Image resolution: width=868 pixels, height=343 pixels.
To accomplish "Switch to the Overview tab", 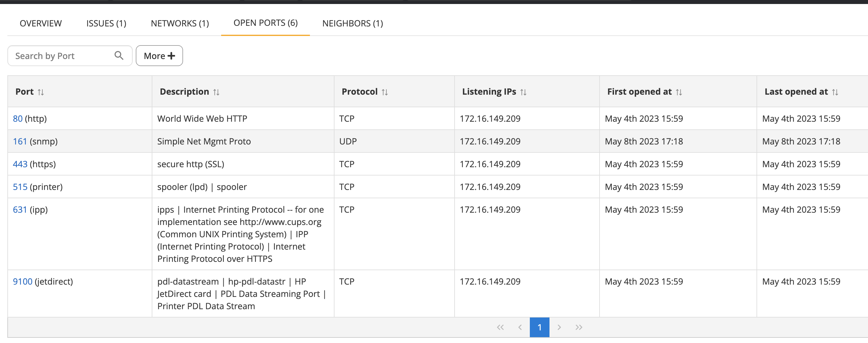I will (41, 23).
